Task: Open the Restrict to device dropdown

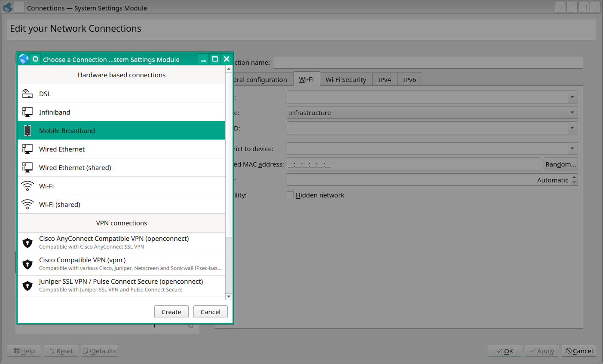Action: point(432,149)
